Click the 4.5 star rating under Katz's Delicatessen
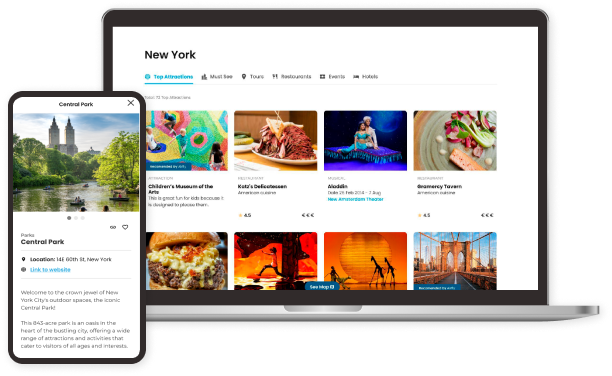Image resolution: width=612 pixels, height=376 pixels. click(245, 215)
